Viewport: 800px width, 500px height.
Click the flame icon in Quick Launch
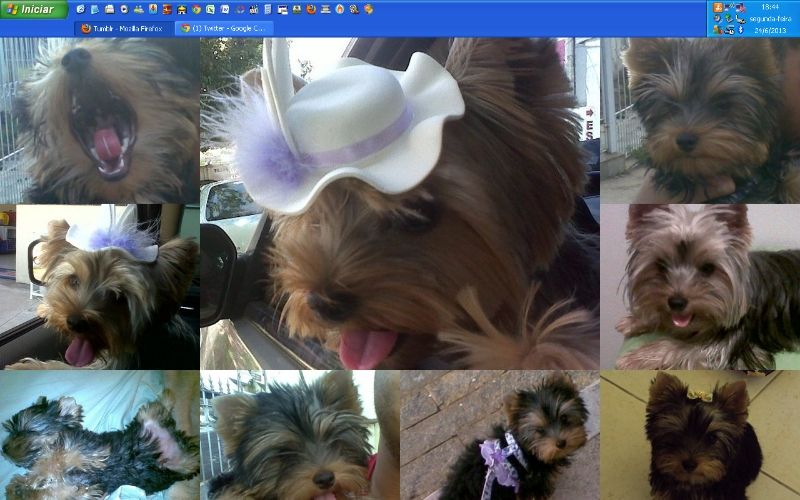(x=340, y=9)
